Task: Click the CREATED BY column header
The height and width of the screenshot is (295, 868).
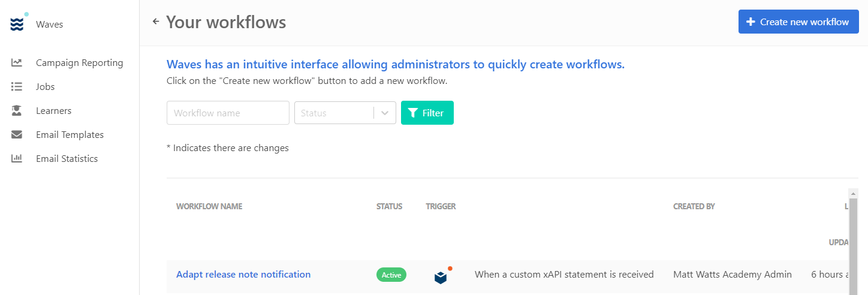Action: [694, 206]
